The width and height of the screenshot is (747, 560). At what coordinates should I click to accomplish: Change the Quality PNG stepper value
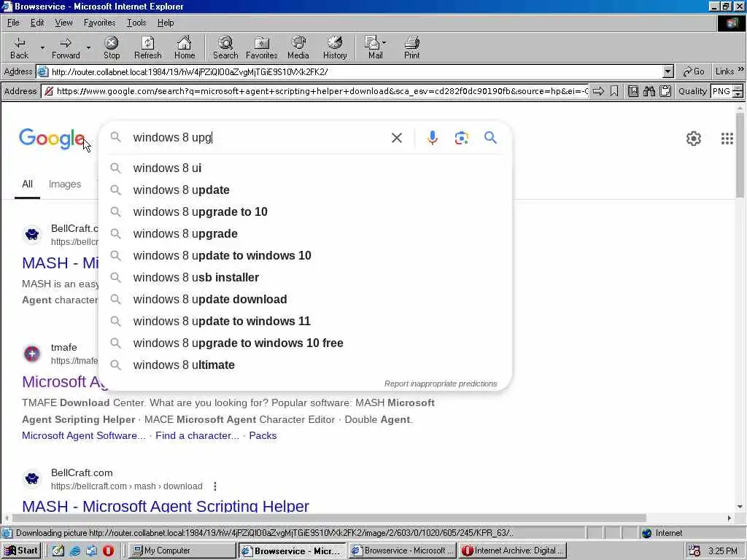point(738,91)
